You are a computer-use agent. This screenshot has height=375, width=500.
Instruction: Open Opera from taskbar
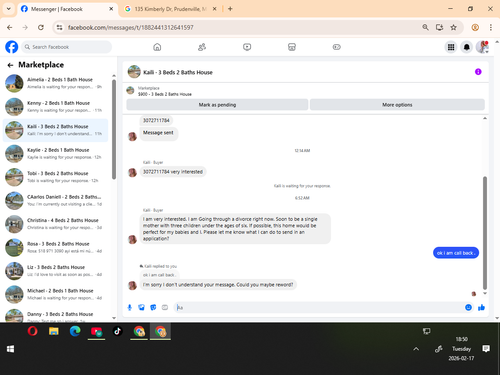[x=32, y=331]
